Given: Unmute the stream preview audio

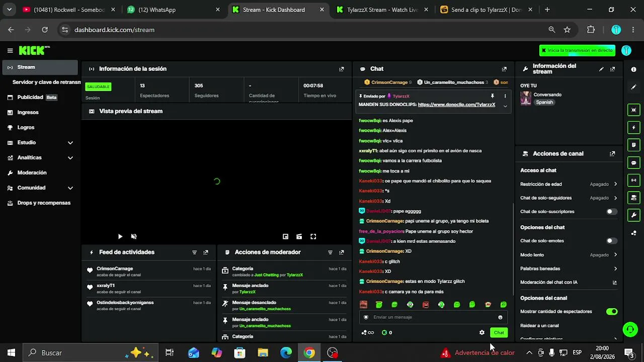Looking at the screenshot, I should click(134, 236).
